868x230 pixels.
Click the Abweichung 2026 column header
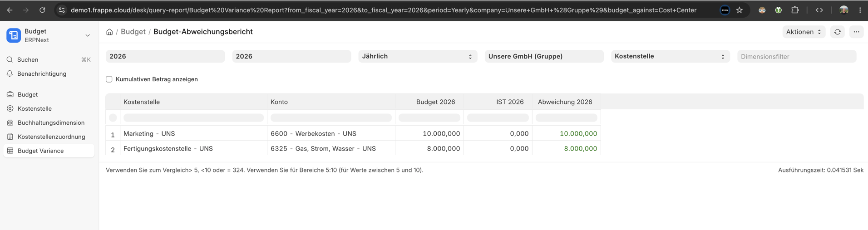pos(567,102)
